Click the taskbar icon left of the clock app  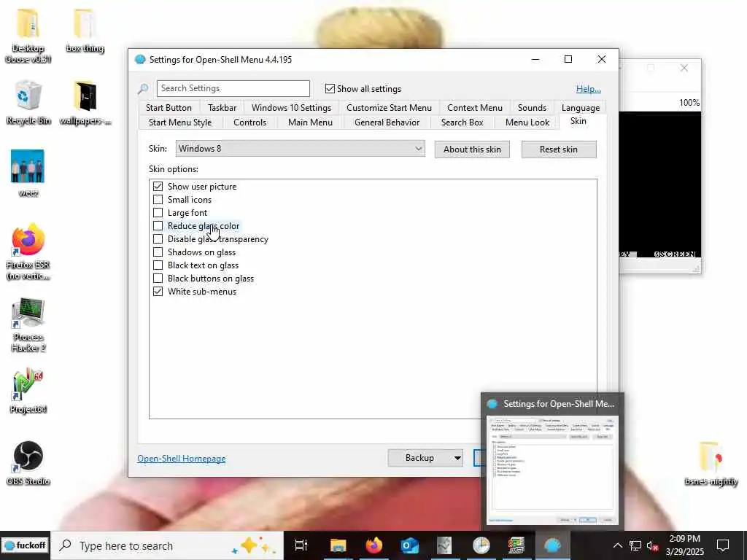444,545
